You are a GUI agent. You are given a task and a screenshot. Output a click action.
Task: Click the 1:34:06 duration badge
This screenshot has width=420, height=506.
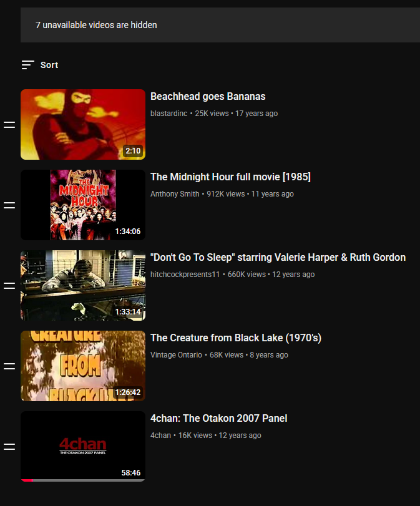click(x=128, y=231)
